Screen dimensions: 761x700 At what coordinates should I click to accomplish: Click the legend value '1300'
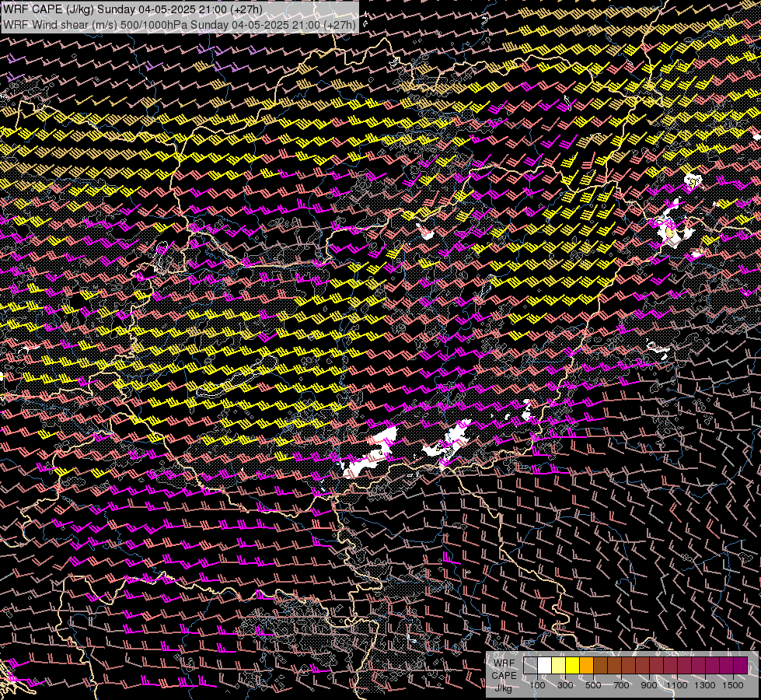click(x=705, y=685)
